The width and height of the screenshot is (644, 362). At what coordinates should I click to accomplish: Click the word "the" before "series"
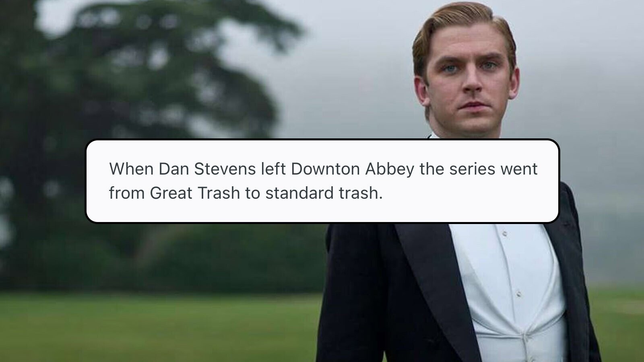(x=431, y=169)
